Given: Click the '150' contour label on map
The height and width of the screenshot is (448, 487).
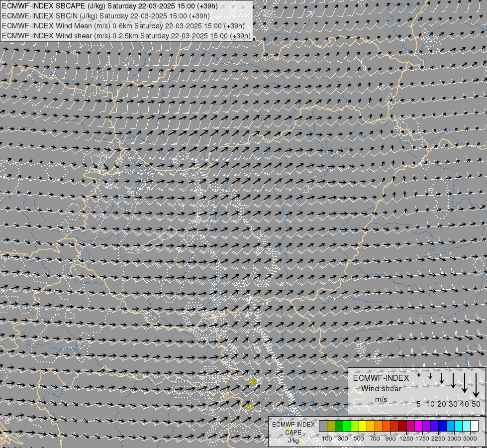Looking at the screenshot, I should pyautogui.click(x=278, y=407).
